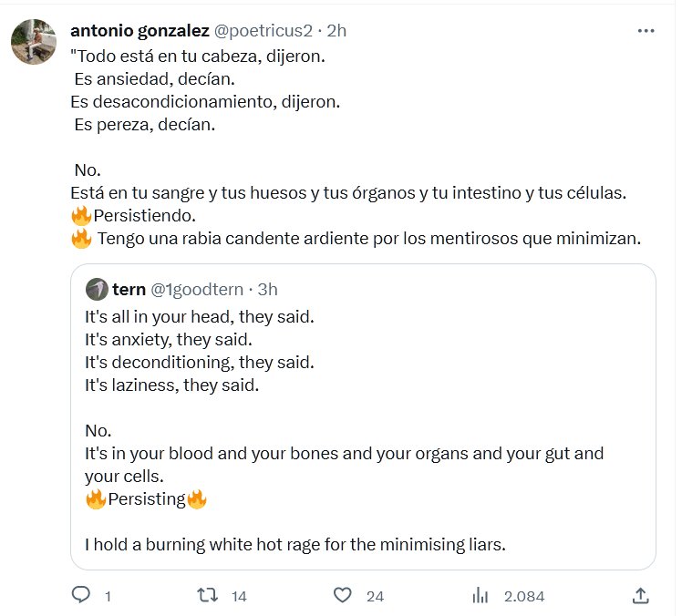This screenshot has width=682, height=616.
Task: Open antonio gonzalez display name link
Action: click(139, 30)
